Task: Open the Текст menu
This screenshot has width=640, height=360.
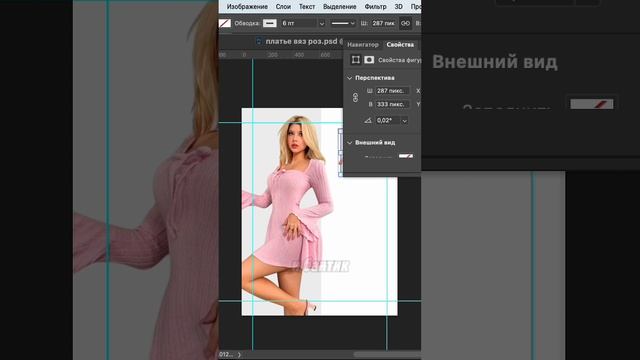Action: pos(307,7)
